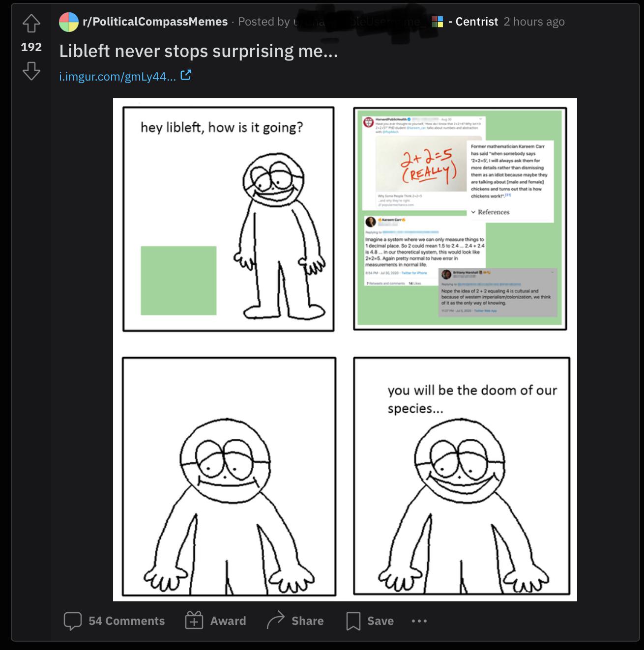Open the i.imgur.com image link
This screenshot has width=644, height=650.
pyautogui.click(x=117, y=76)
